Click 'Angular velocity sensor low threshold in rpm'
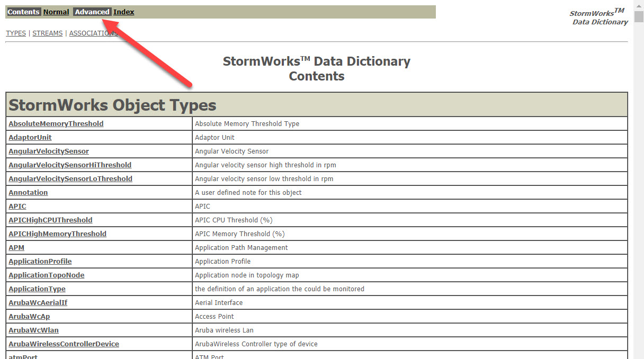Screen dimensions: 644x359 (x=264, y=178)
